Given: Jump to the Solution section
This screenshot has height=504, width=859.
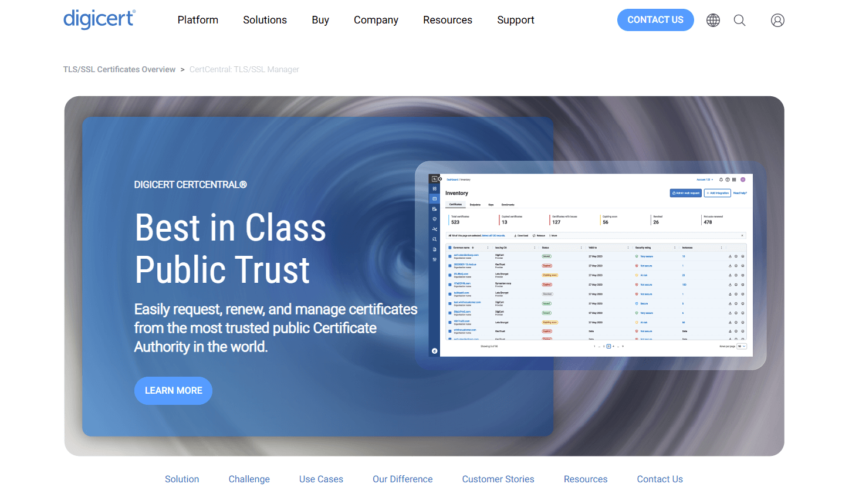Looking at the screenshot, I should click(182, 479).
